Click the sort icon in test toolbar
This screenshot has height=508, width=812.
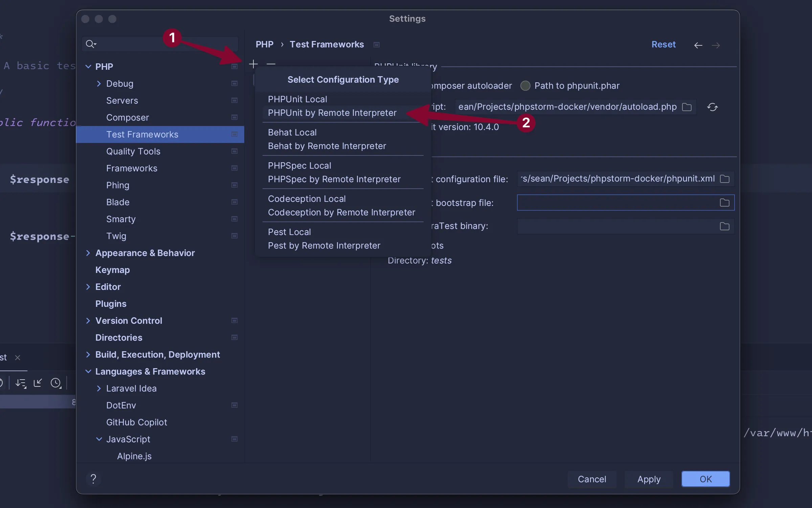(21, 383)
